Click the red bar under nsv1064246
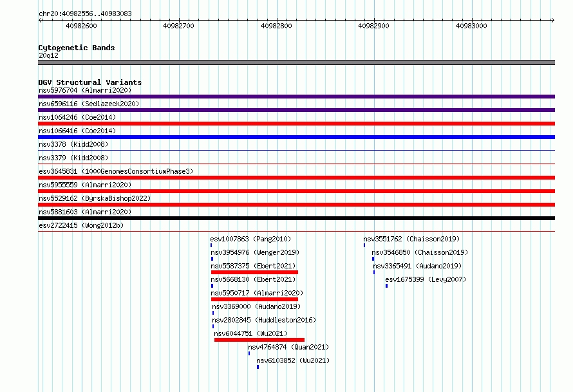This screenshot has height=392, width=573. pyautogui.click(x=296, y=124)
